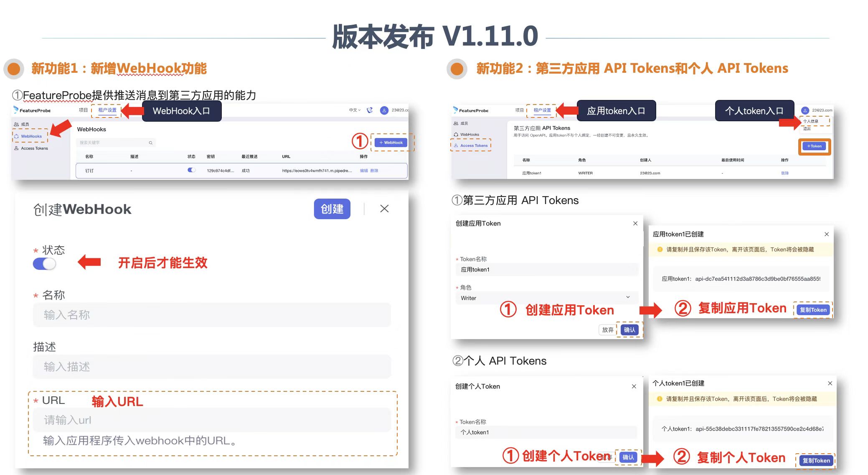Open the 项目 tab
868x475 pixels.
pyautogui.click(x=84, y=110)
